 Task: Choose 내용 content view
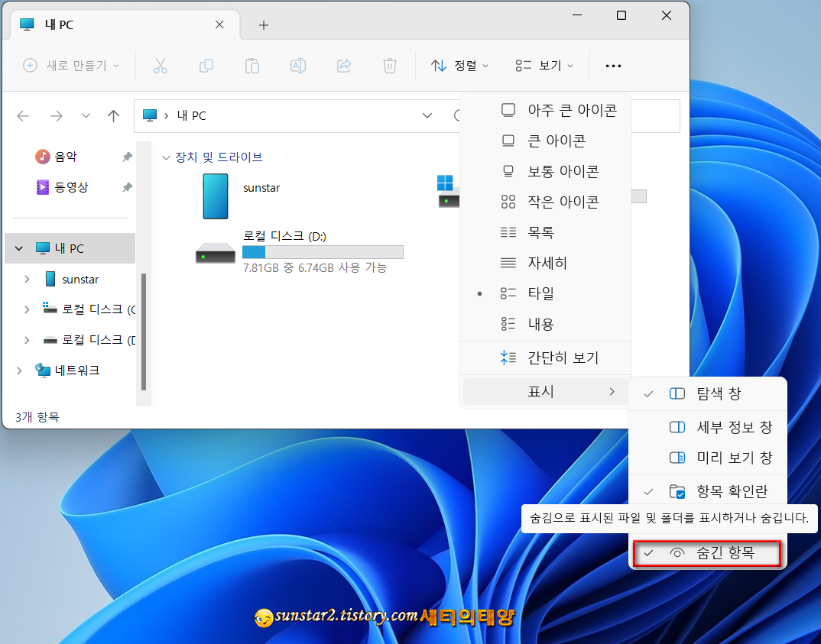(545, 324)
